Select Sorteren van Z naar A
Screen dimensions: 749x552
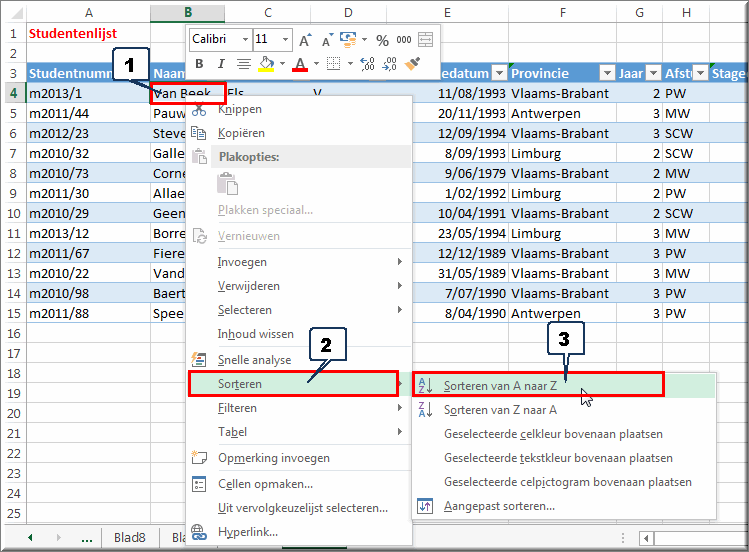tap(564, 410)
